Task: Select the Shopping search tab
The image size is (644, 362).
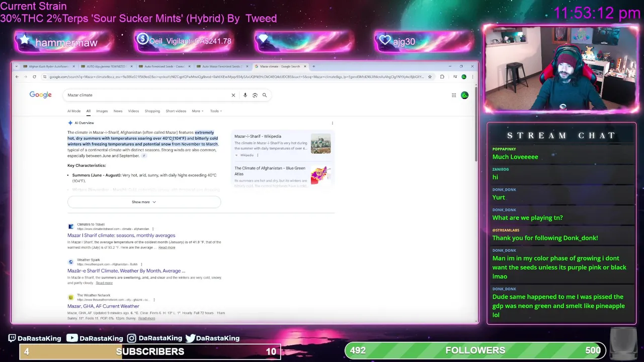Action: [152, 111]
